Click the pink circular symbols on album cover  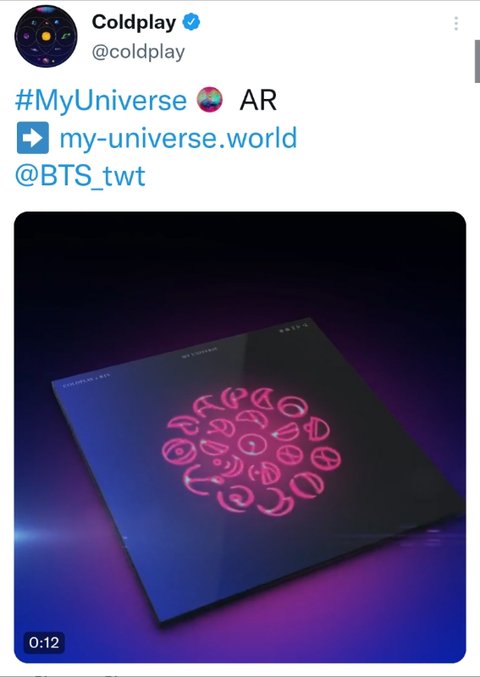[252, 451]
